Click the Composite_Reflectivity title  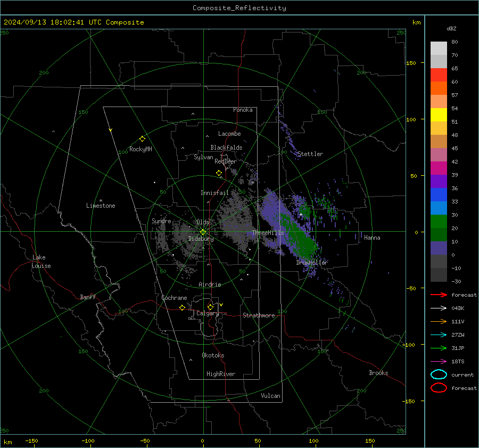(x=240, y=8)
